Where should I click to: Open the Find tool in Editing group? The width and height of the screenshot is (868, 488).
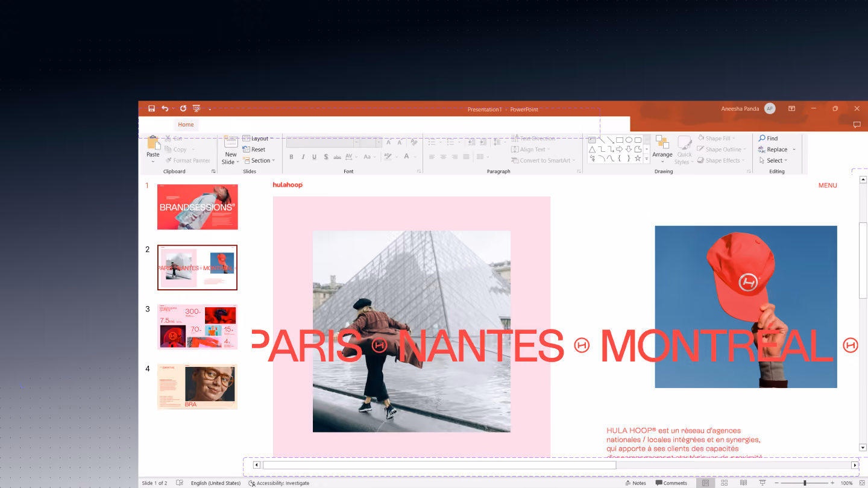click(x=768, y=138)
